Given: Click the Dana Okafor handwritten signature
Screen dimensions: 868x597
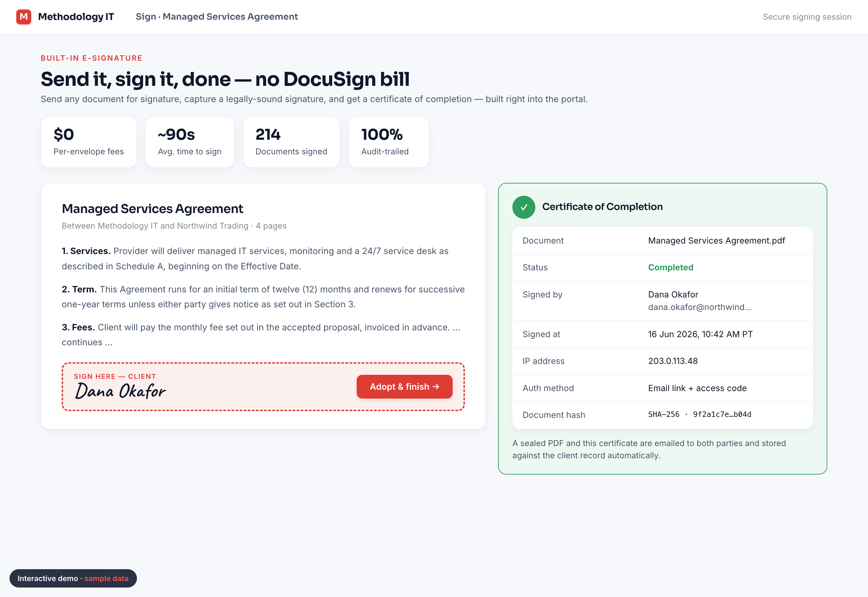Looking at the screenshot, I should (x=120, y=391).
